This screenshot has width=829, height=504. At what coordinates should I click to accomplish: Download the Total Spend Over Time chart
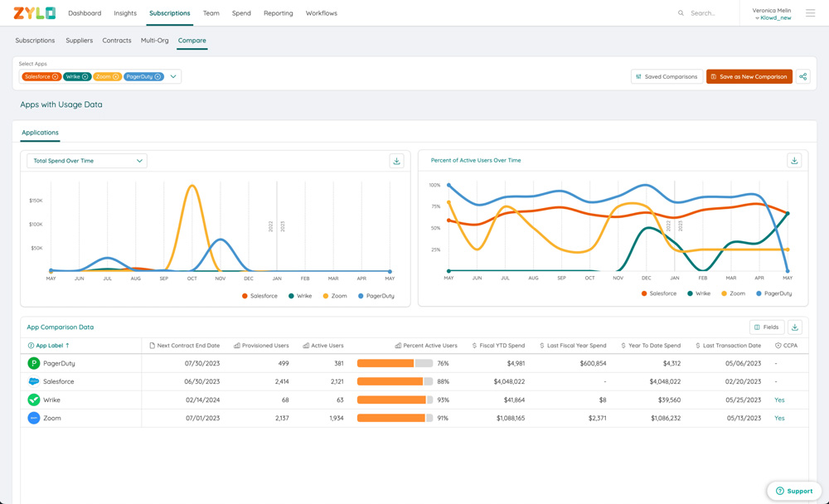click(x=396, y=161)
